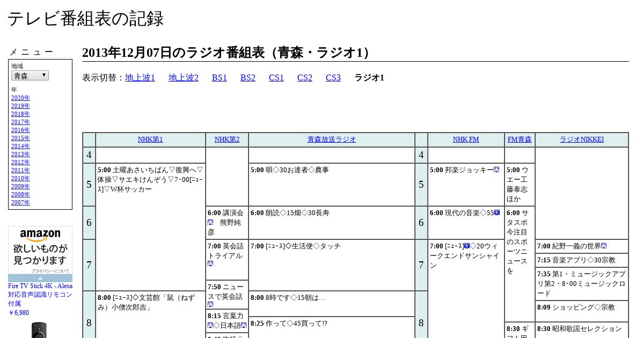Image resolution: width=644 pixels, height=338 pixels.
Task: Switch display to 地上波1
Action: click(x=140, y=78)
